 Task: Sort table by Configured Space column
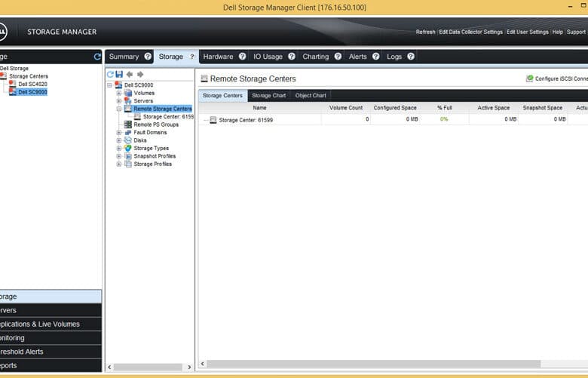coord(395,108)
